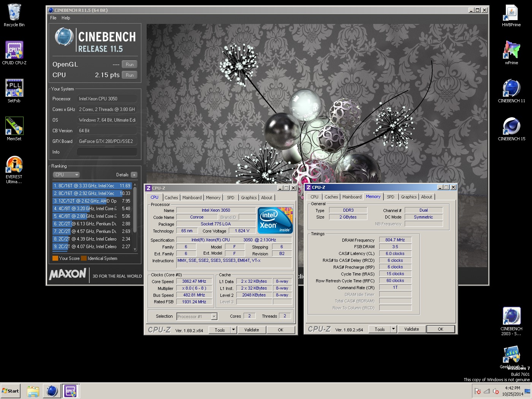Select ranking row 2C/2T @ 4.07 GHz Celeron
This screenshot has width=532, height=399.
pos(92,247)
